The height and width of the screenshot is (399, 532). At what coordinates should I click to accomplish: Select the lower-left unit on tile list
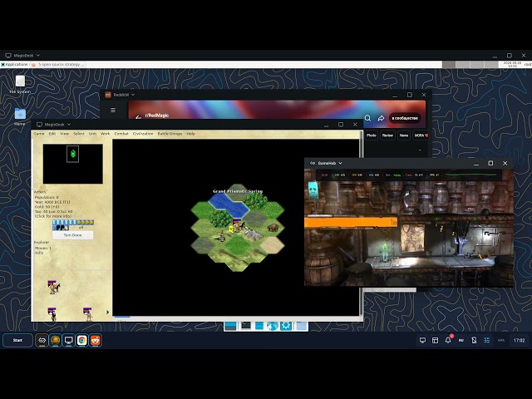coord(52,314)
